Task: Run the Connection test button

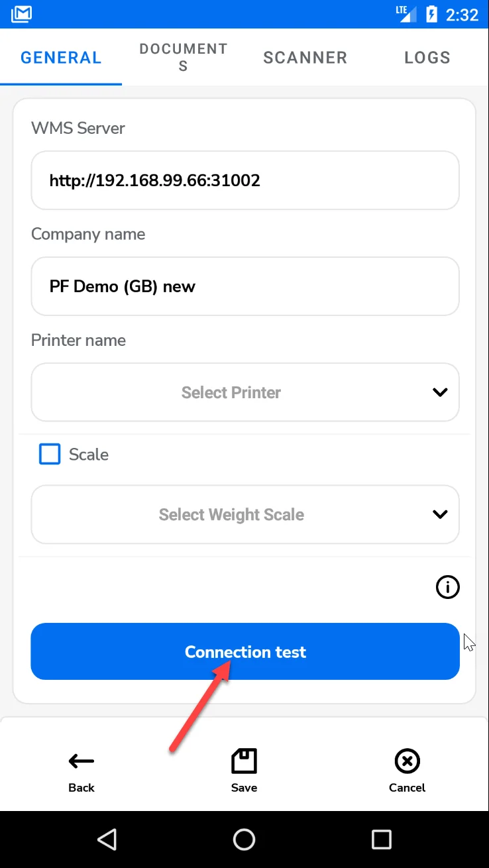Action: (245, 652)
